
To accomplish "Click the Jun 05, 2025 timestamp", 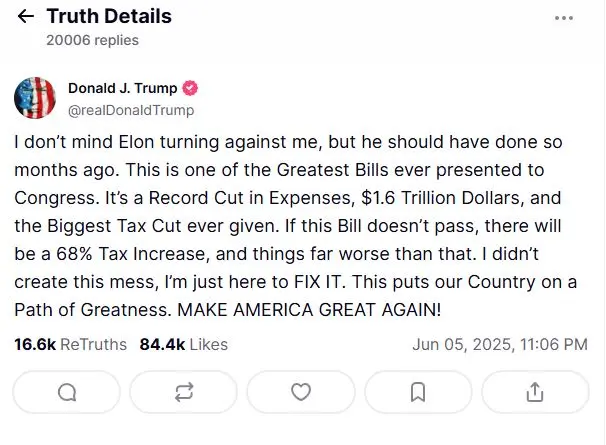I will click(499, 344).
